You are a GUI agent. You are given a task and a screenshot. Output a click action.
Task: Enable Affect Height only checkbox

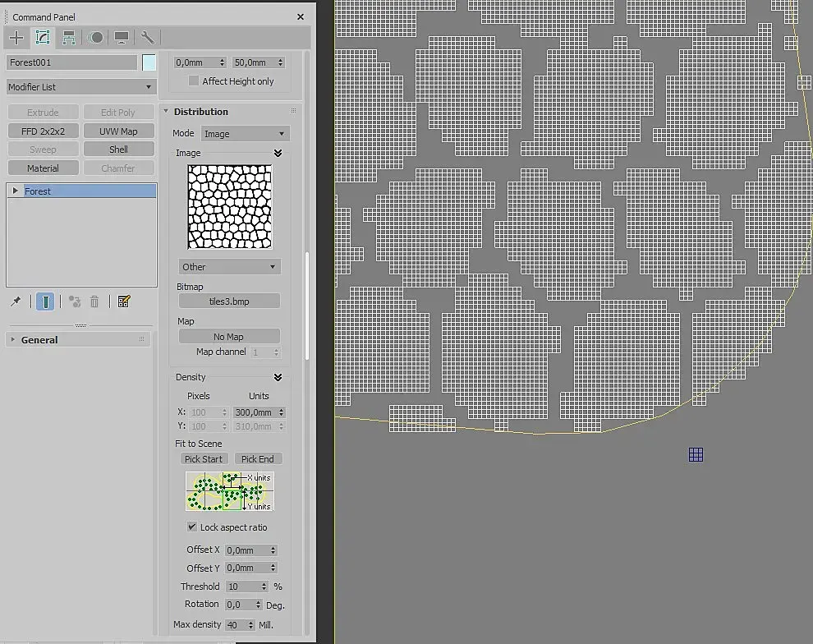[x=194, y=80]
